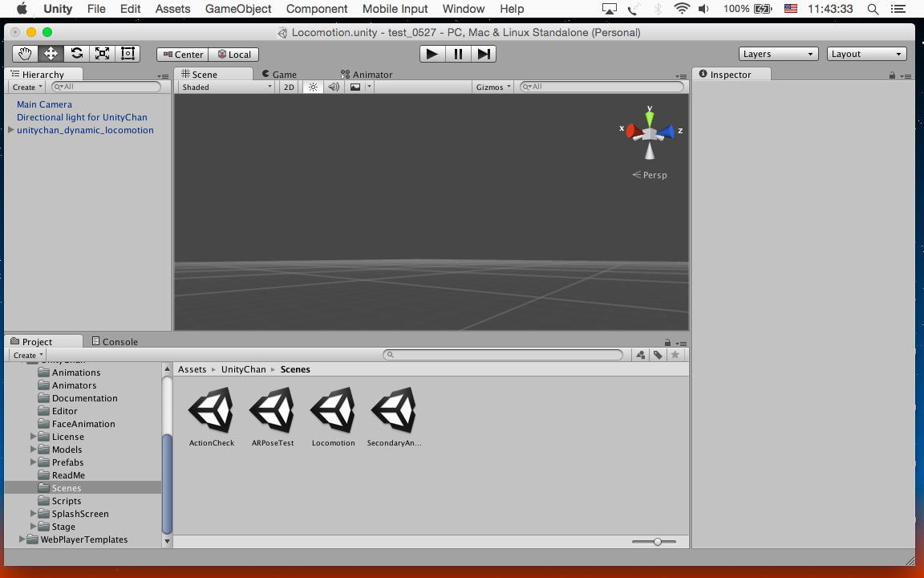Open the Project Create dropdown

[28, 355]
